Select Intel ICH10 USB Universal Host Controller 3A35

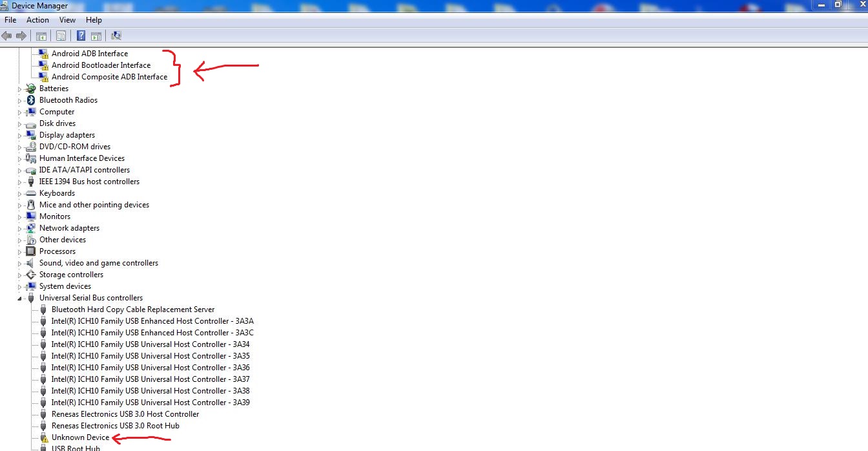pyautogui.click(x=150, y=356)
